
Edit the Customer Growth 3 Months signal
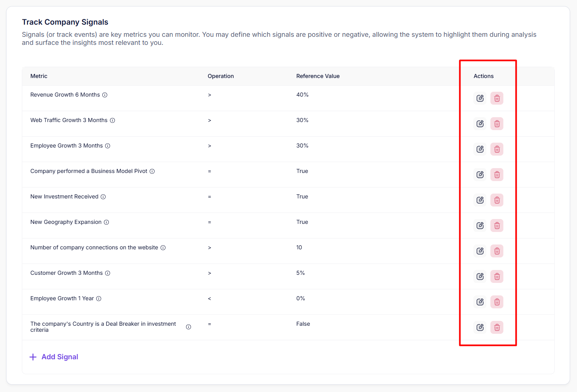click(x=480, y=276)
